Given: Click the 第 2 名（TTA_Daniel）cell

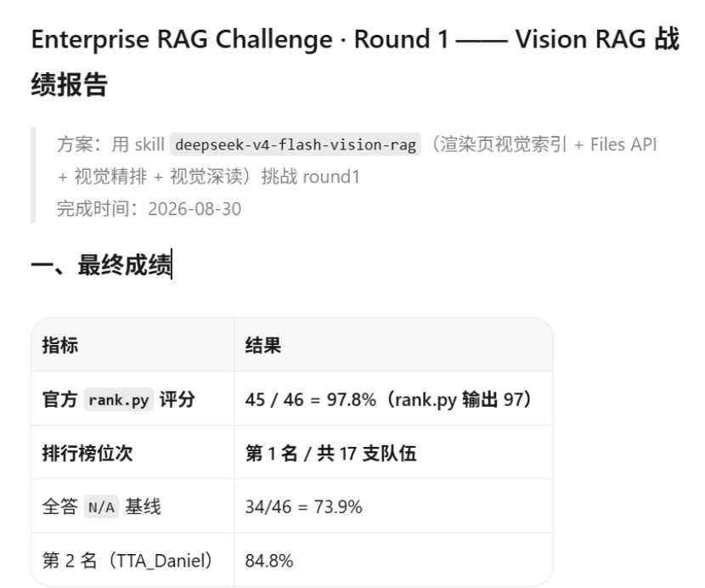Looking at the screenshot, I should pyautogui.click(x=133, y=561).
